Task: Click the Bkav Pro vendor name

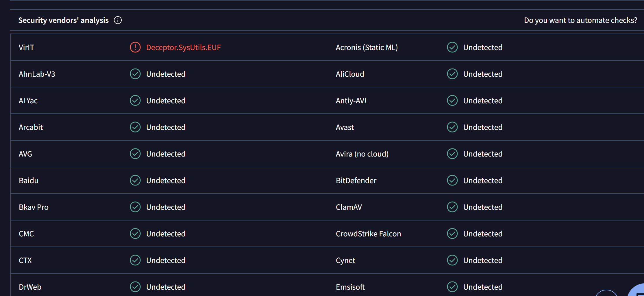Action: 34,207
